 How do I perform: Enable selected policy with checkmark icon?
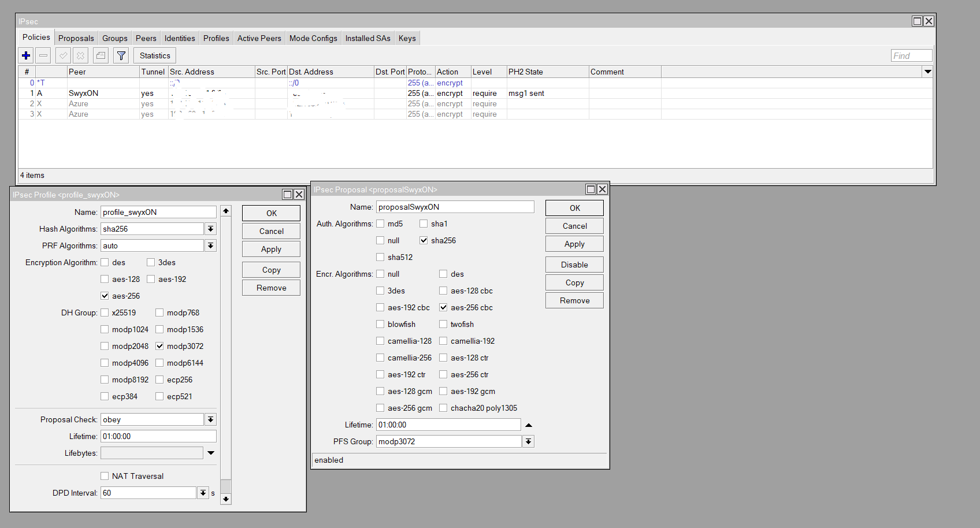[64, 55]
